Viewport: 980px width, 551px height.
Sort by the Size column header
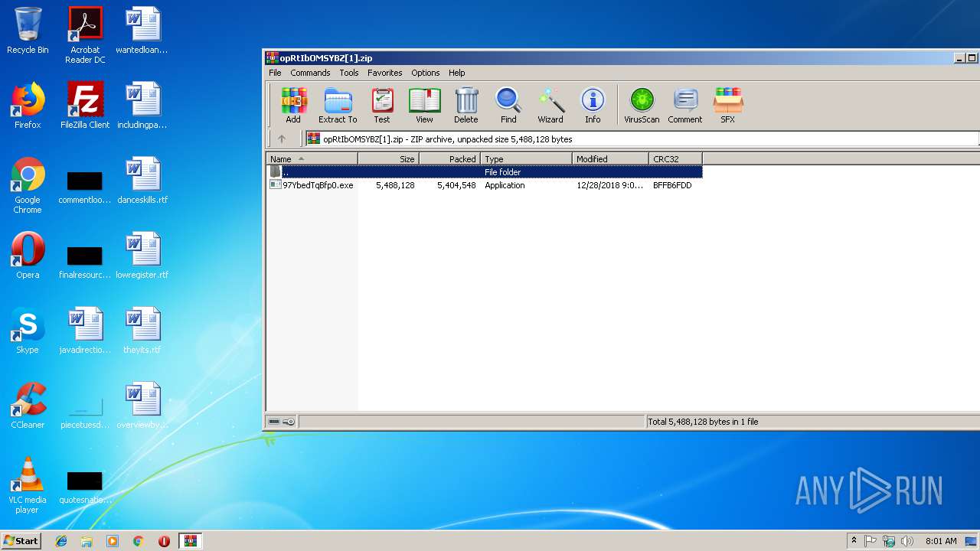point(388,159)
